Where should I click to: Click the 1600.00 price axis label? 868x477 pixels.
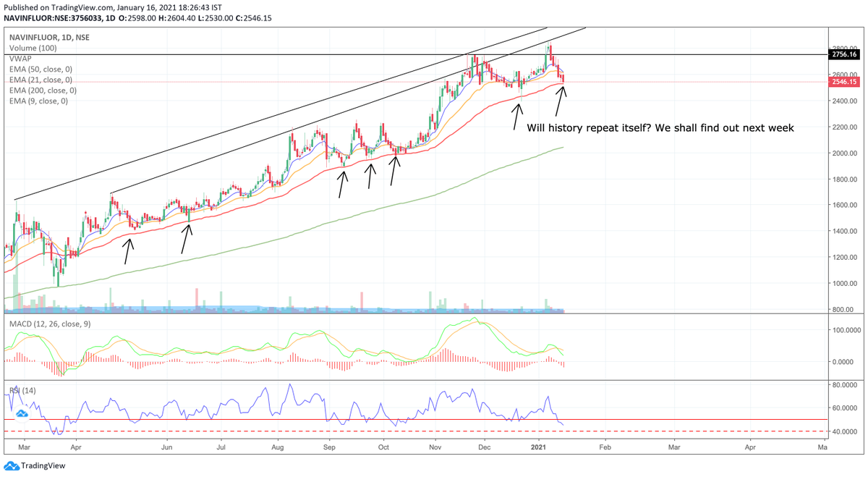tap(846, 205)
